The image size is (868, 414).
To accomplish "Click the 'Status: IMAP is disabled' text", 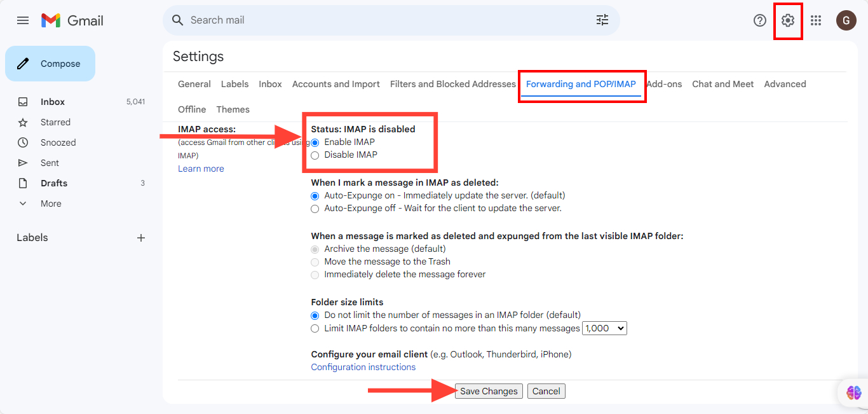I will point(363,129).
